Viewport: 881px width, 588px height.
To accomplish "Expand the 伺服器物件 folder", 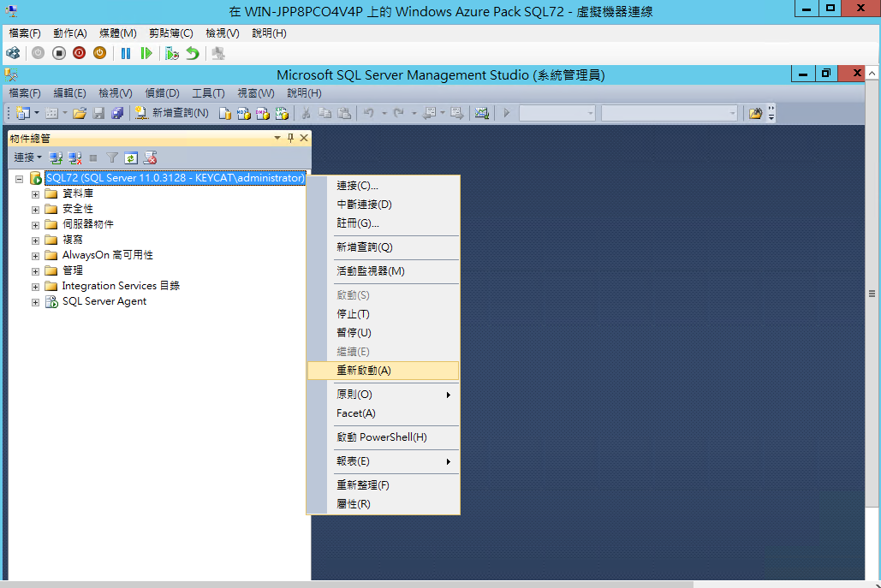I will pyautogui.click(x=35, y=225).
